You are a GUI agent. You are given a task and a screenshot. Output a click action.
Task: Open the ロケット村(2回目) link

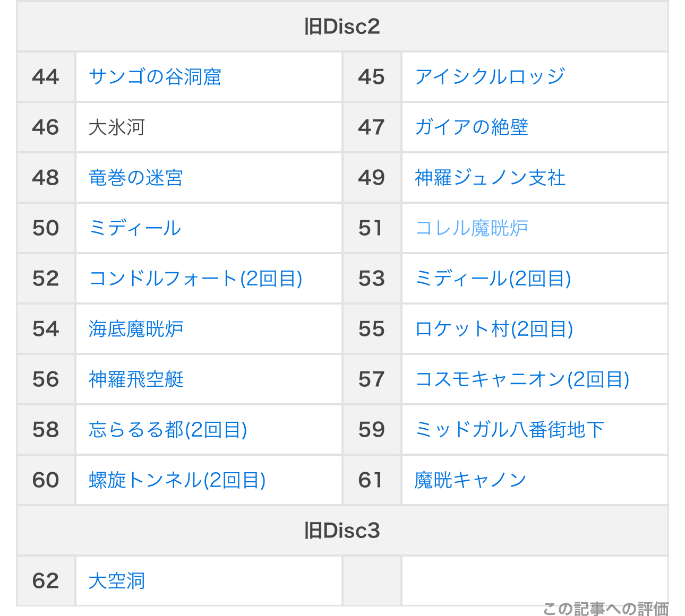(x=494, y=329)
